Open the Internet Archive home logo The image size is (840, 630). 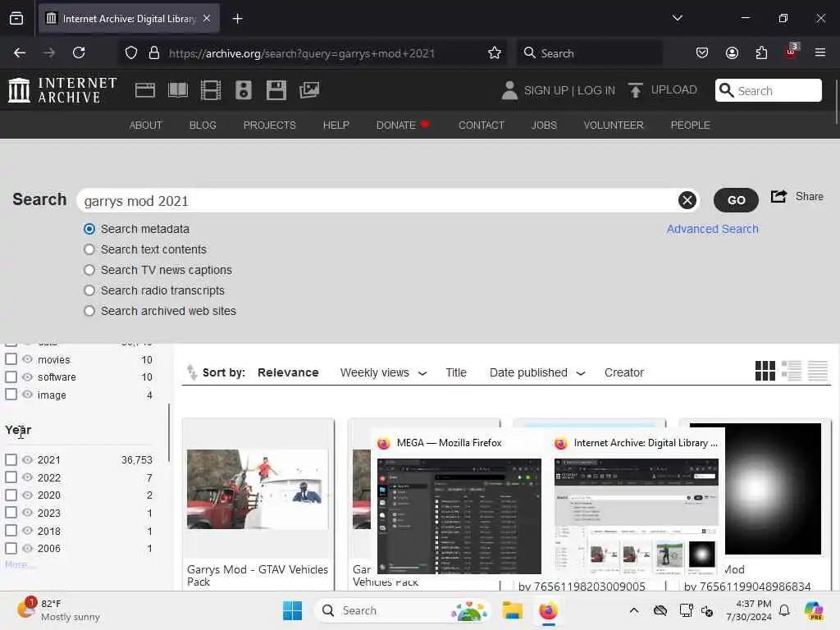[x=62, y=90]
